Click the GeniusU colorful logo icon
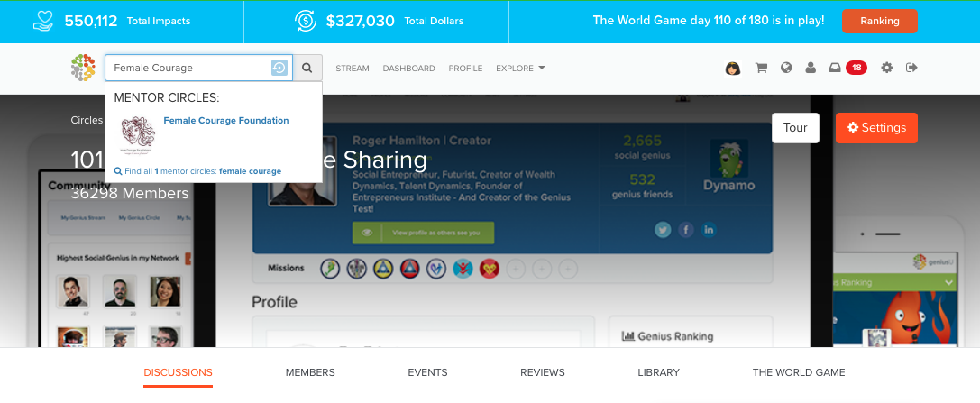The image size is (980, 403). [83, 68]
